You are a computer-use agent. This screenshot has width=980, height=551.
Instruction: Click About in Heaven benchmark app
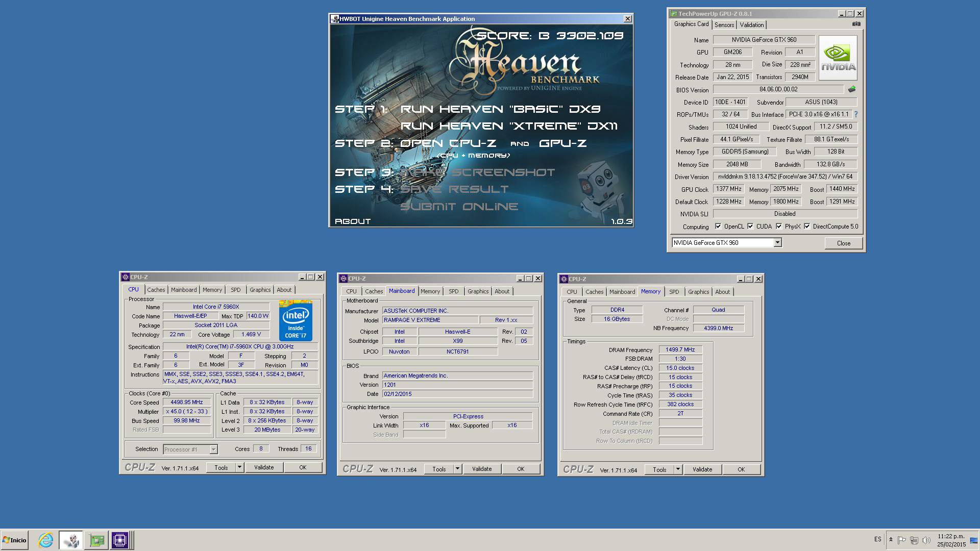tap(353, 221)
